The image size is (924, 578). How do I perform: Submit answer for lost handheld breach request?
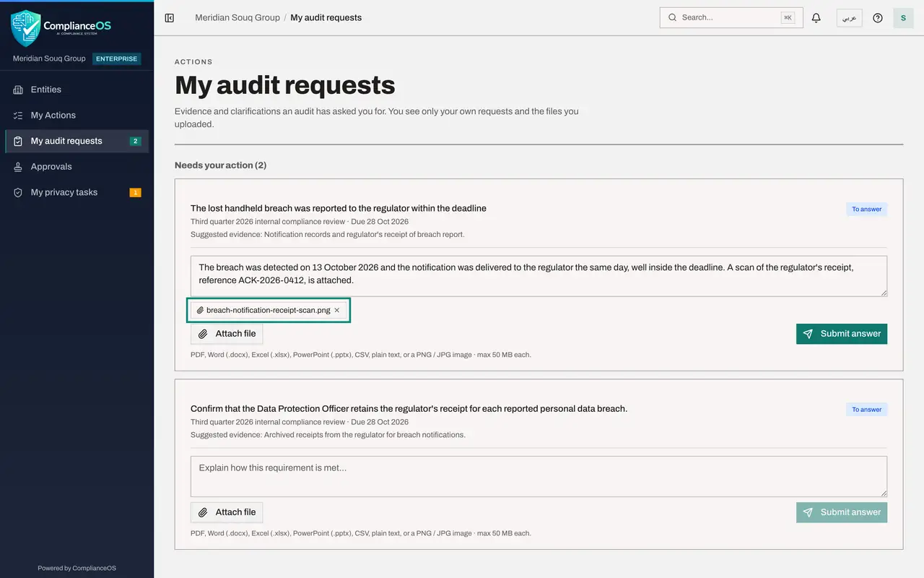click(x=842, y=334)
